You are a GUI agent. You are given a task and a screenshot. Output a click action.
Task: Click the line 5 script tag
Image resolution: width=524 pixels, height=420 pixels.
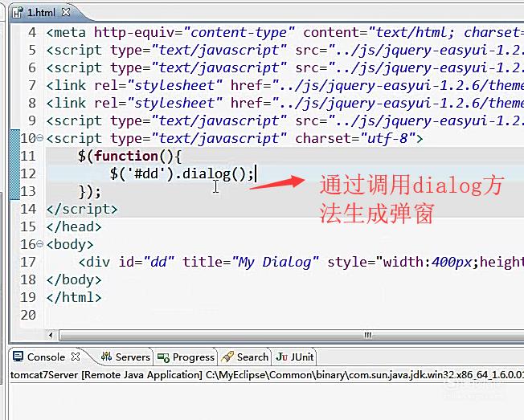pyautogui.click(x=285, y=50)
